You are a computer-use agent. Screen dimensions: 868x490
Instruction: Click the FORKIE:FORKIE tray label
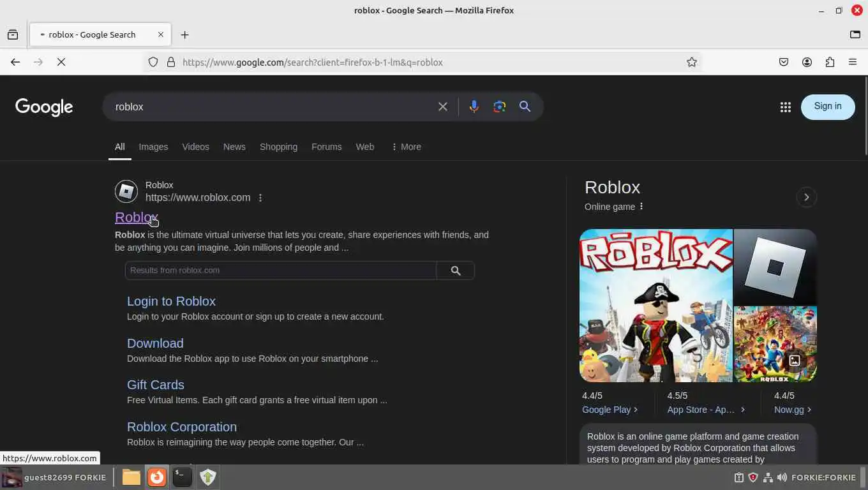(x=823, y=477)
